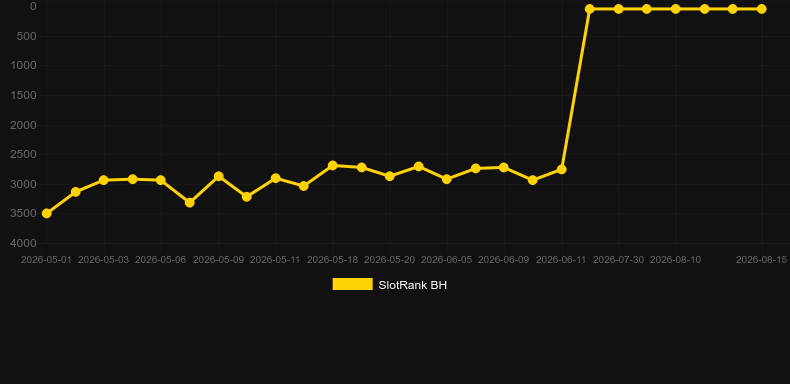The image size is (790, 384).
Task: Click the data point above 2026-05-18
Action: click(333, 165)
